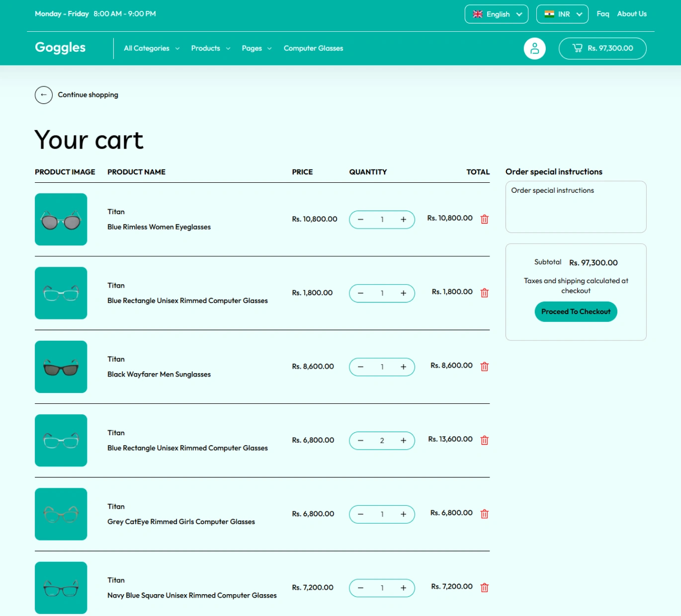681x616 pixels.
Task: Open Grey CatEye Rimmed Girls Computer Glasses name
Action: click(181, 522)
